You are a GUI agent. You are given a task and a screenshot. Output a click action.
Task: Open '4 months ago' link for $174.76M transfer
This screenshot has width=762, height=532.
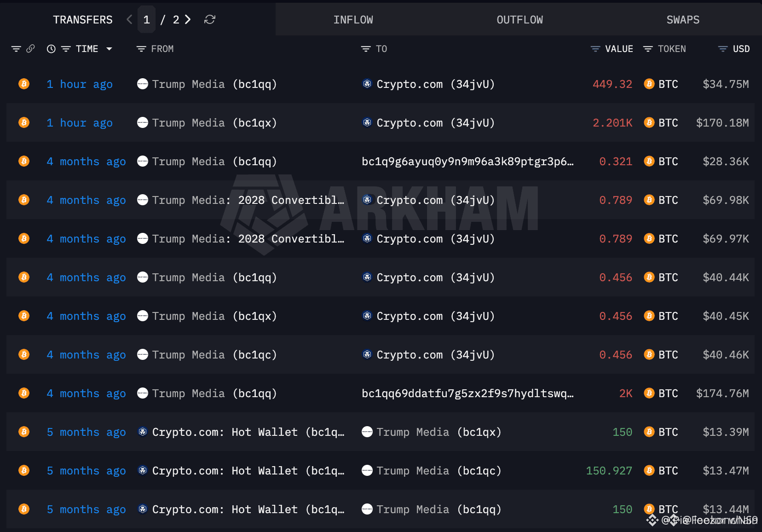point(86,393)
